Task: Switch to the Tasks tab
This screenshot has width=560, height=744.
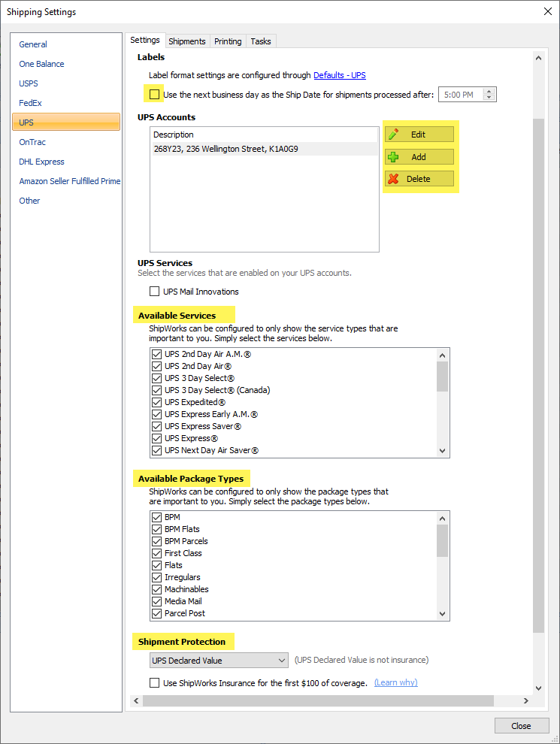Action: pos(261,41)
